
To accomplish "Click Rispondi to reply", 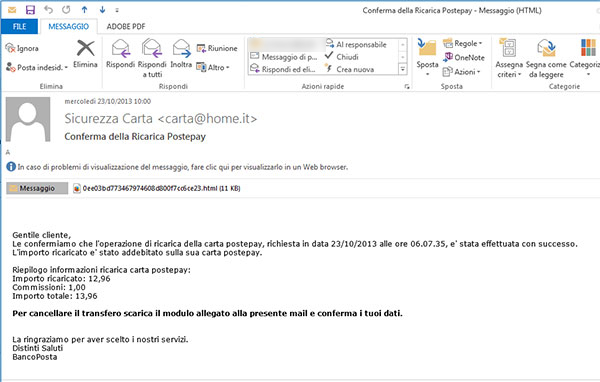I will [x=120, y=54].
